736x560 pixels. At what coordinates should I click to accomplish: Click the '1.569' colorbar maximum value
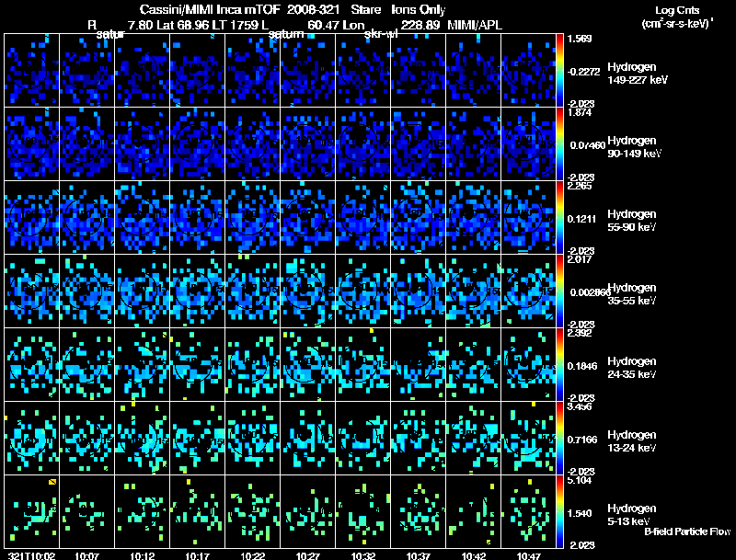point(580,39)
